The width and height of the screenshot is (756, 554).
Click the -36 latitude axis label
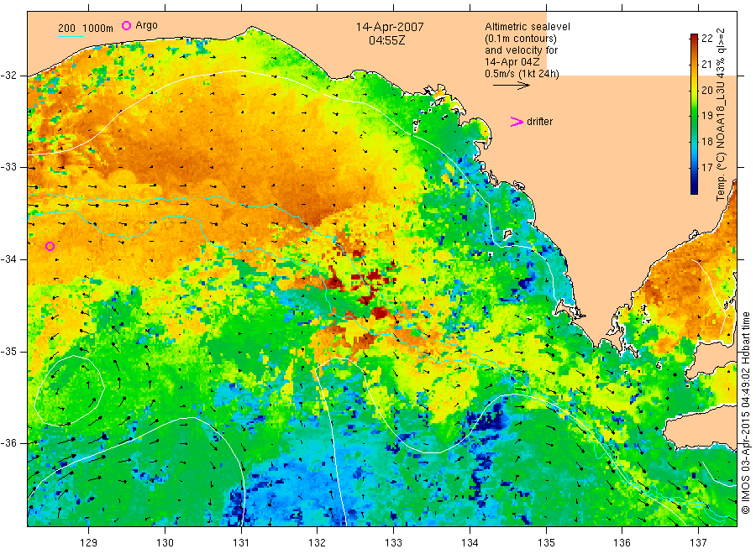pos(8,443)
